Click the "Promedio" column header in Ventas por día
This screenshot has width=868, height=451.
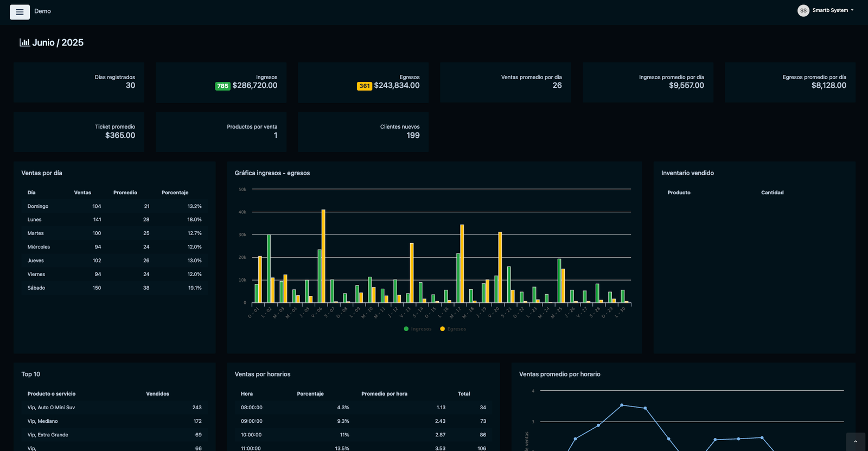[x=125, y=193]
